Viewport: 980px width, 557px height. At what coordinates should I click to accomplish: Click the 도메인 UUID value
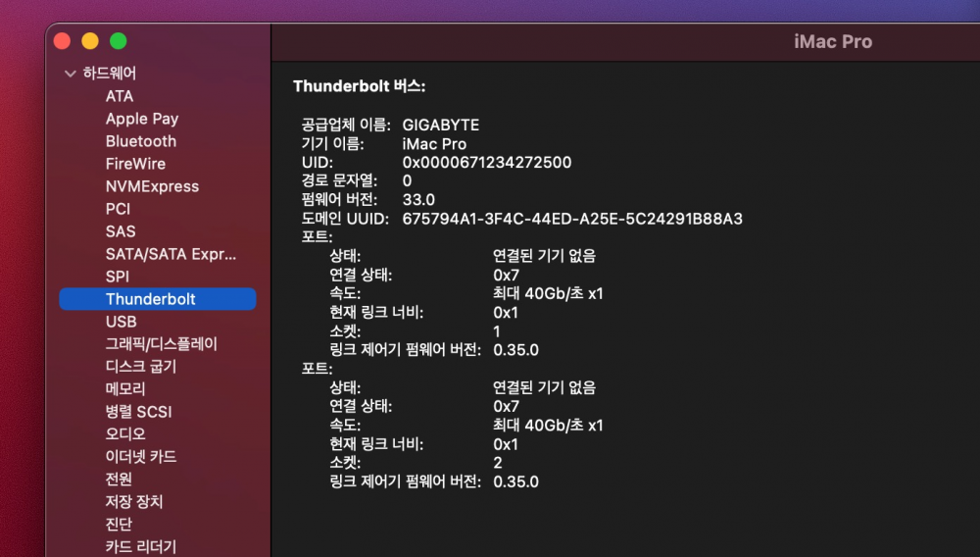(572, 219)
